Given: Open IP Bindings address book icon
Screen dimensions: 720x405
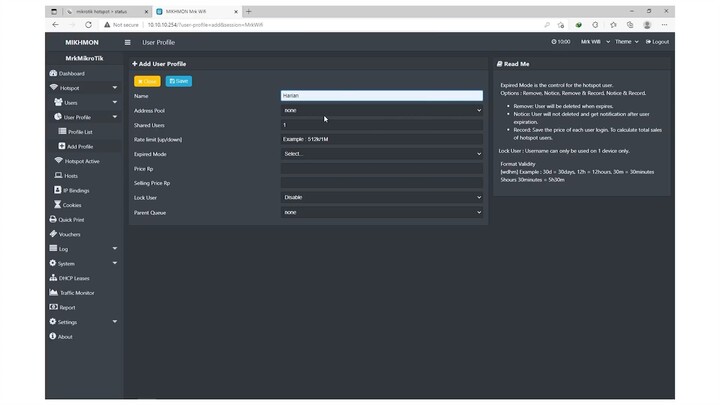Looking at the screenshot, I should [x=57, y=190].
